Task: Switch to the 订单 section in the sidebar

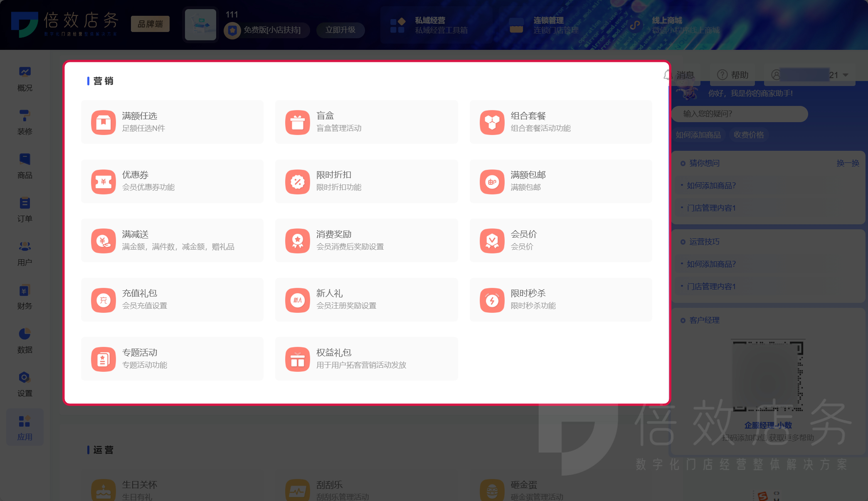Action: (x=25, y=208)
